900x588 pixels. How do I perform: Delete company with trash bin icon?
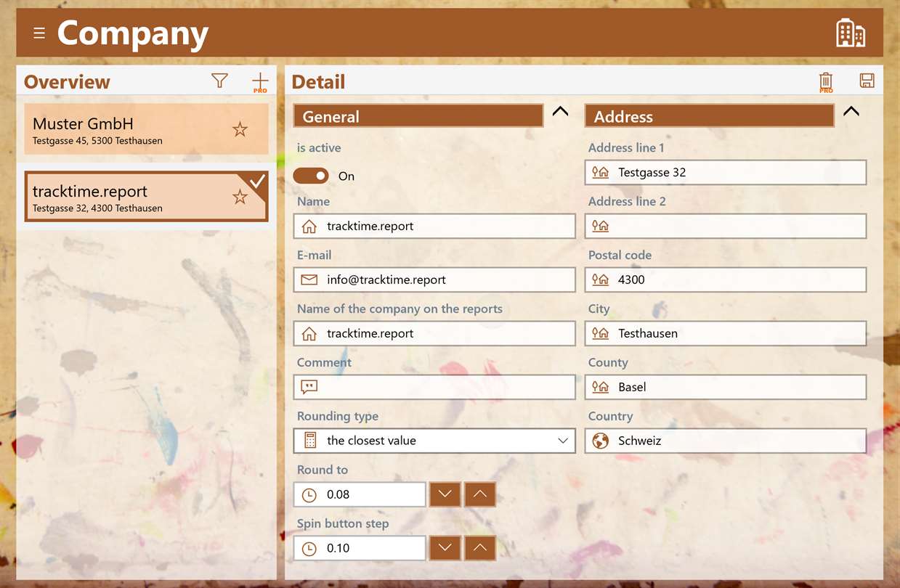[826, 82]
